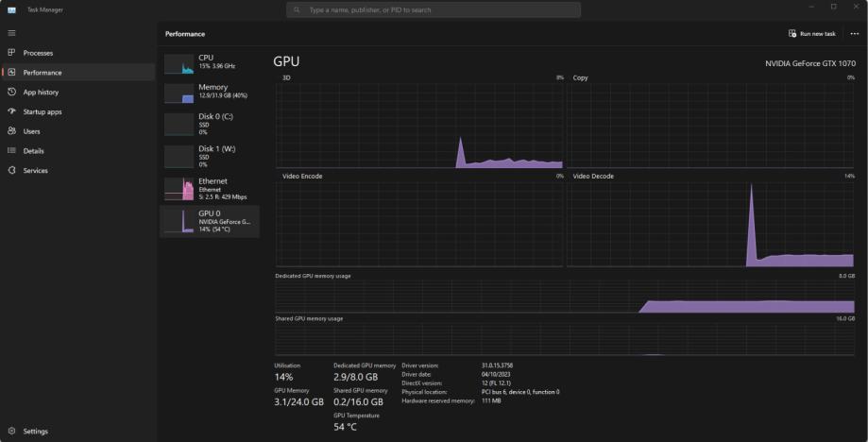Click the Settings gear icon
The height and width of the screenshot is (442, 868).
11,431
